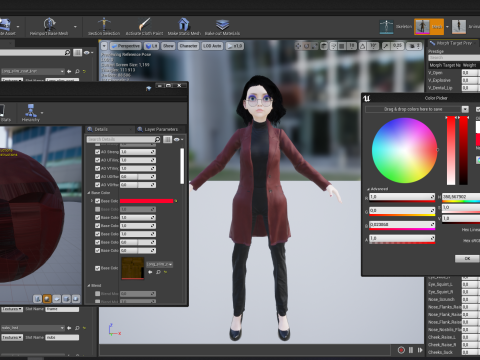Pause the viewport animation playback
Viewport: 480px width, 360px height.
[x=411, y=350]
